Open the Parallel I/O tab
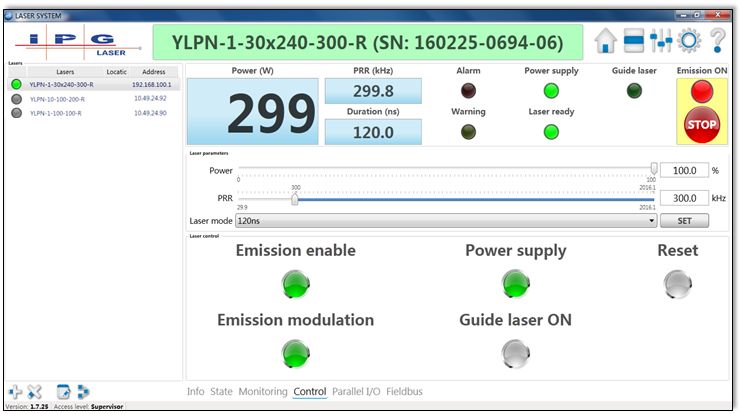 [356, 391]
